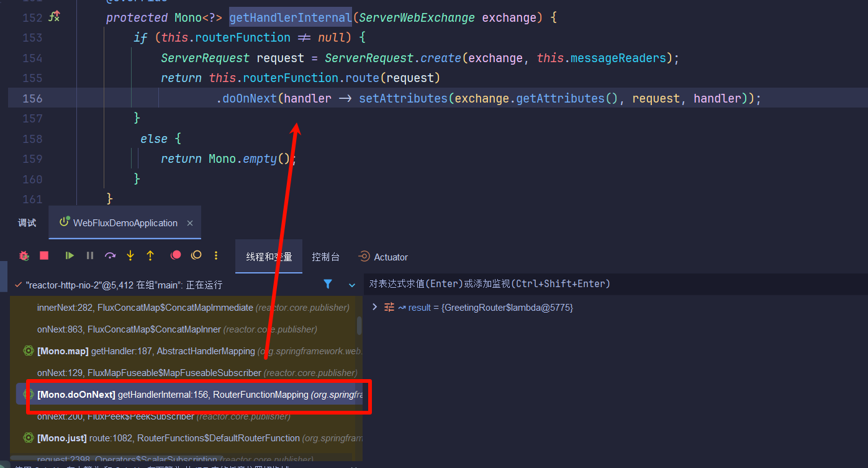This screenshot has width=868, height=468.
Task: Select the WebFluxDemoApplication debug tab
Action: point(125,223)
